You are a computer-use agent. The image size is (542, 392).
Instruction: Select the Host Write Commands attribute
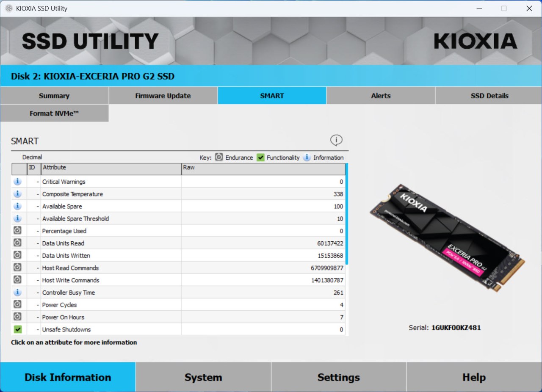pyautogui.click(x=71, y=280)
